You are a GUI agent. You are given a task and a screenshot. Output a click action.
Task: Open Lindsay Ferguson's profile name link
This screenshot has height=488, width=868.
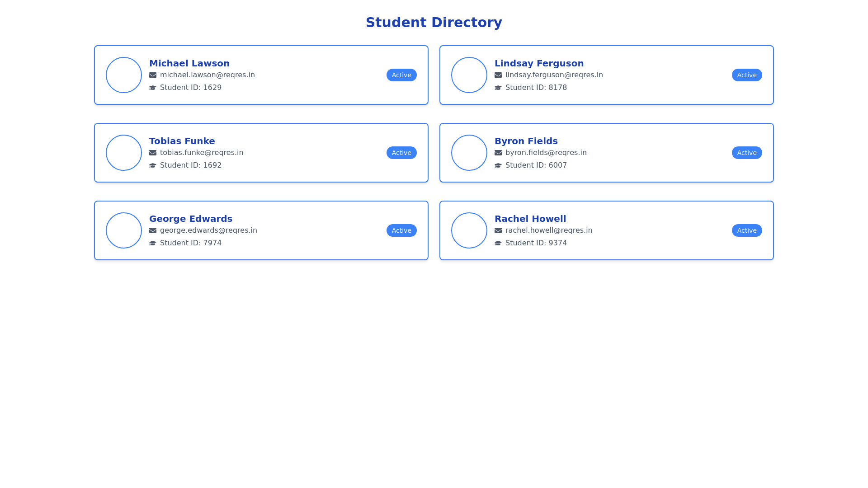pos(539,63)
